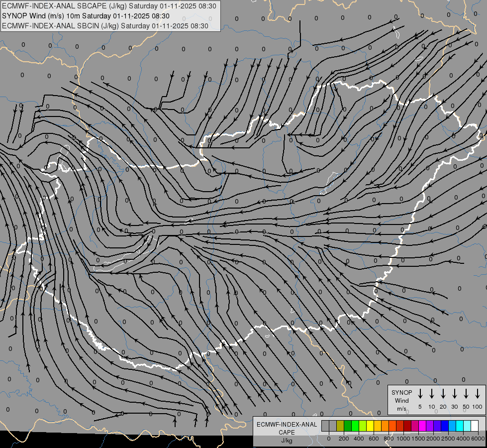Image resolution: width=487 pixels, height=448 pixels.
Task: Choose the pure yellow swatch below 600
Action: click(370, 426)
